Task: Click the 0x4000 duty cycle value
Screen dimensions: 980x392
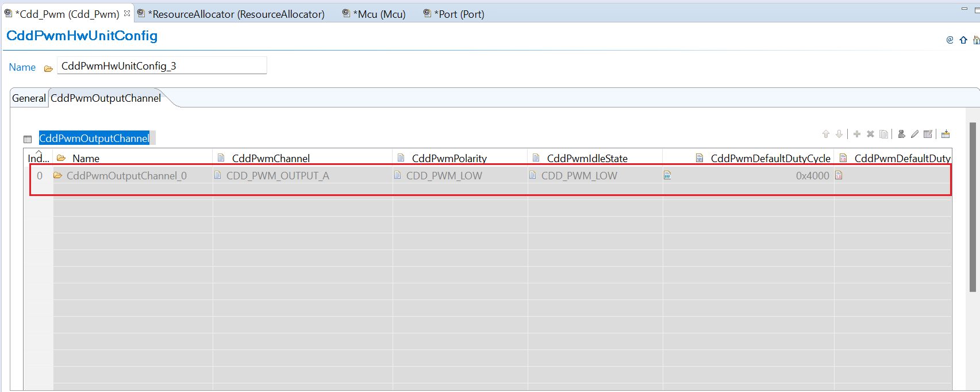Action: tap(812, 176)
